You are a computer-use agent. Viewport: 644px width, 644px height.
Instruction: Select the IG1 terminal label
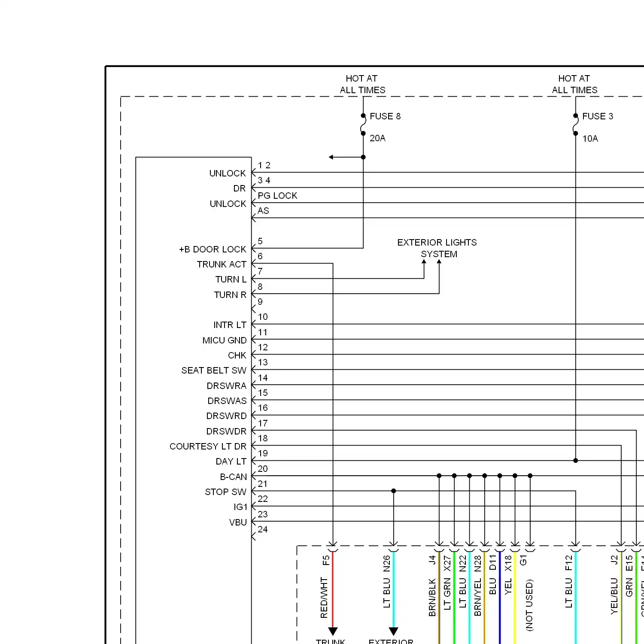pyautogui.click(x=240, y=507)
